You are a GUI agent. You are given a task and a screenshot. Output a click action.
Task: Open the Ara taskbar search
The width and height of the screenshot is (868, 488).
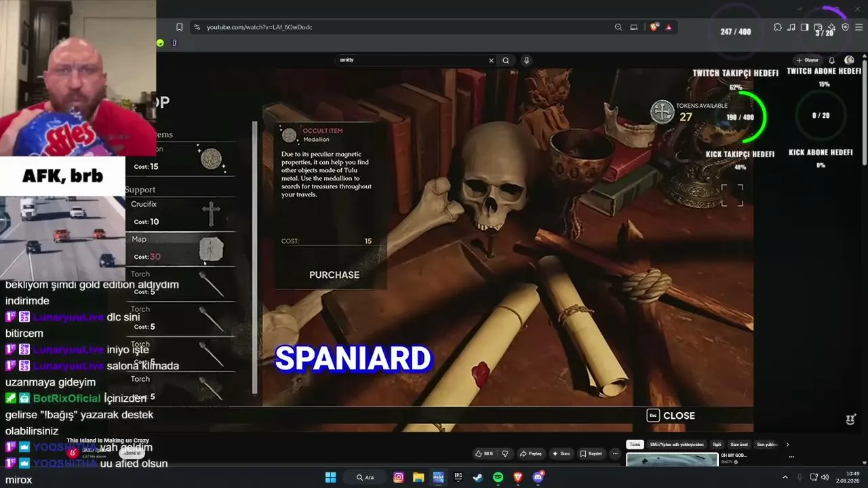pyautogui.click(x=366, y=477)
